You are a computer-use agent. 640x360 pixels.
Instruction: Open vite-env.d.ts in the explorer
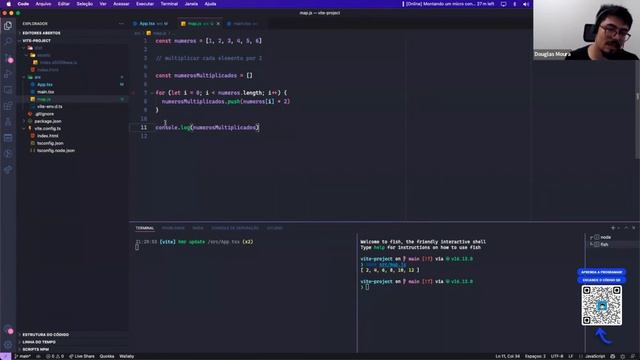tap(50, 107)
